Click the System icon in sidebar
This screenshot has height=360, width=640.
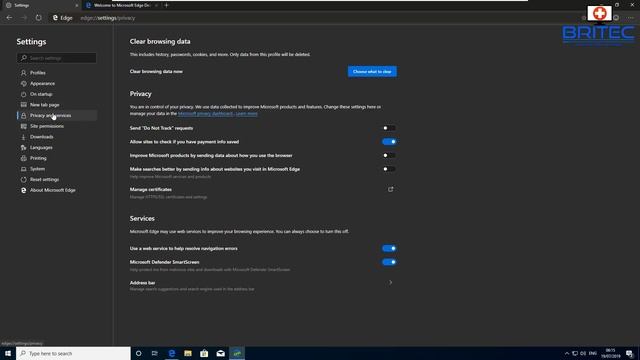24,169
